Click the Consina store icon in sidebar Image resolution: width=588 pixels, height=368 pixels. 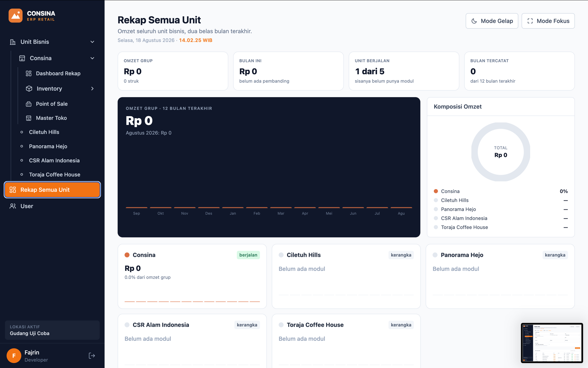[22, 58]
